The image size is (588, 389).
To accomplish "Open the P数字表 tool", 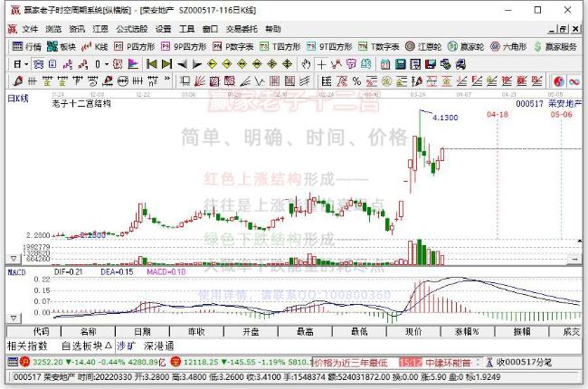I will pyautogui.click(x=233, y=46).
